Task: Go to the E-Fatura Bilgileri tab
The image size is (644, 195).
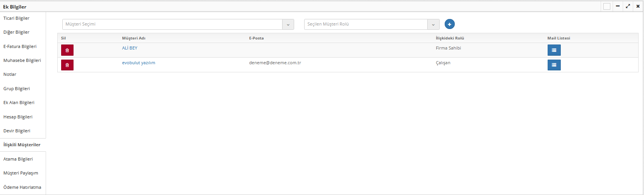Action: pyautogui.click(x=20, y=46)
